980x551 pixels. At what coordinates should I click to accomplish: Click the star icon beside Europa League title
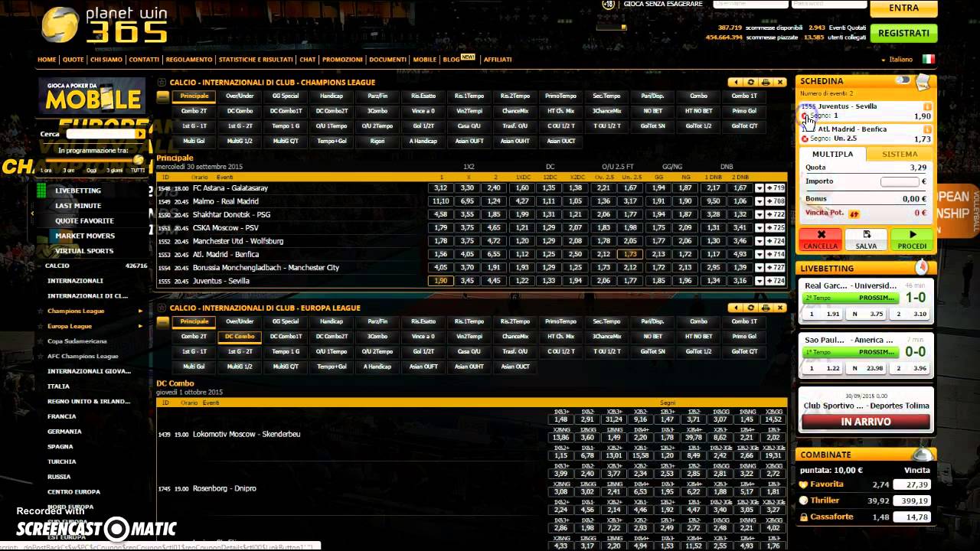[x=162, y=308]
